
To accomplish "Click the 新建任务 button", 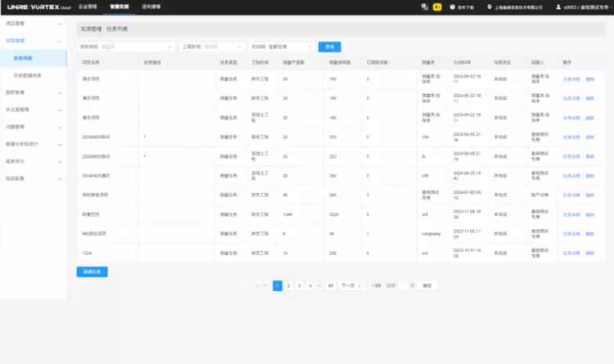I will pos(92,271).
